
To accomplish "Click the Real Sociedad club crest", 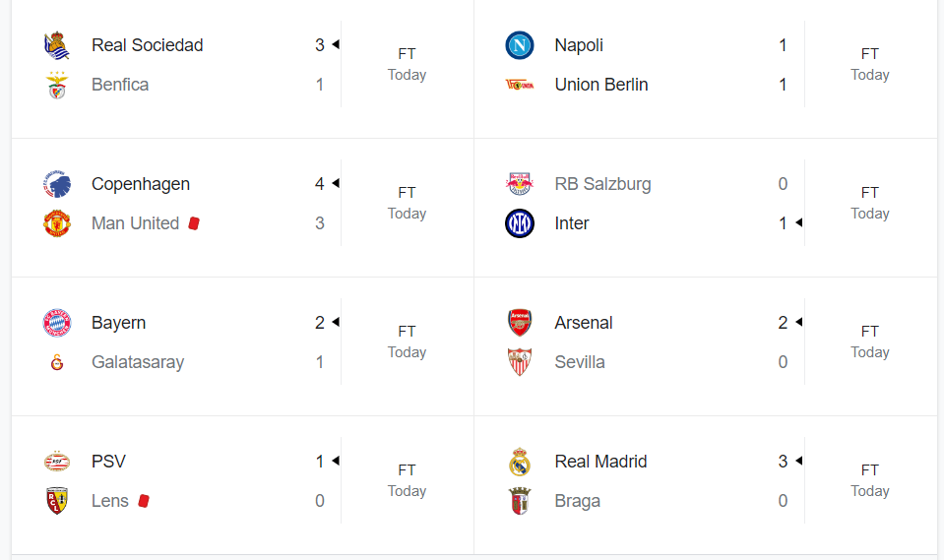I will pyautogui.click(x=56, y=45).
